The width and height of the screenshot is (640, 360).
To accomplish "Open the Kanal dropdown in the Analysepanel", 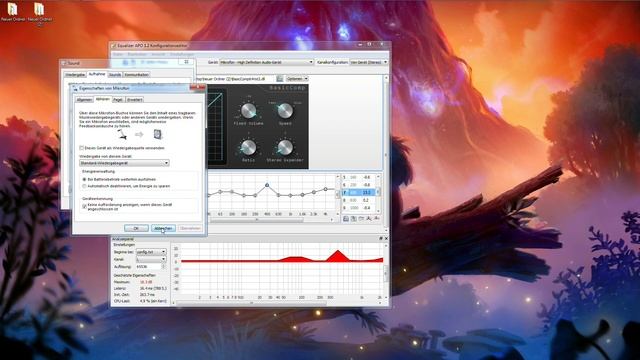I will 151,259.
